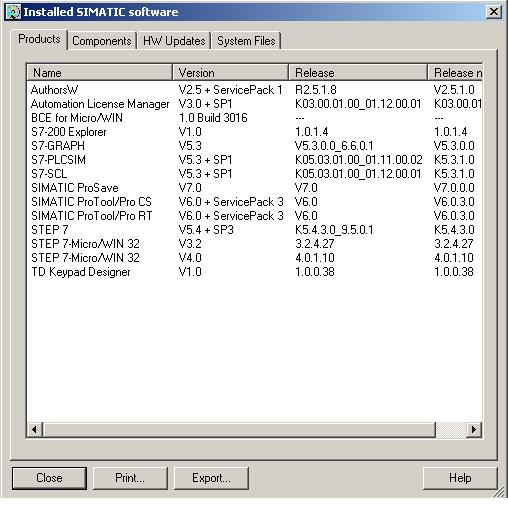Sort by the Name column header
This screenshot has width=508, height=517.
point(99,73)
